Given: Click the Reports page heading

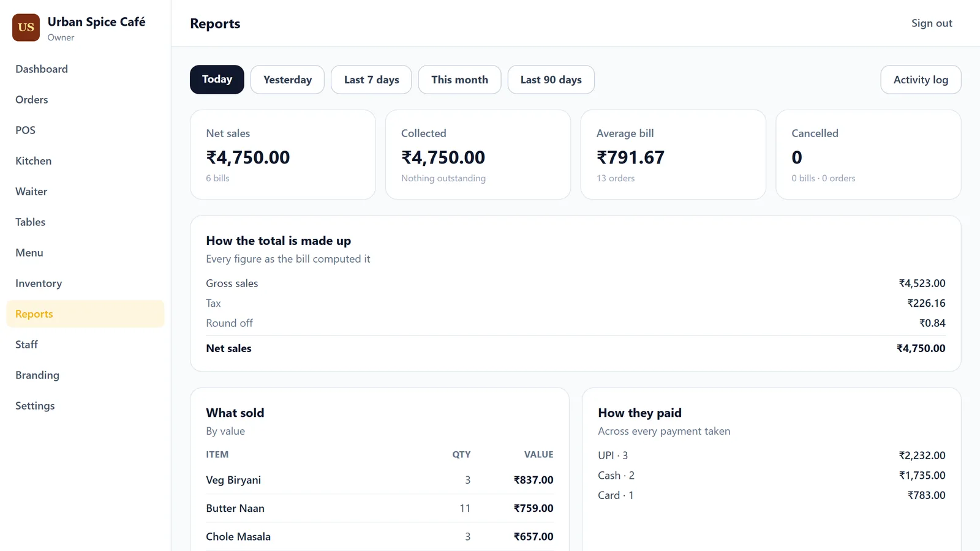Looking at the screenshot, I should (x=215, y=24).
